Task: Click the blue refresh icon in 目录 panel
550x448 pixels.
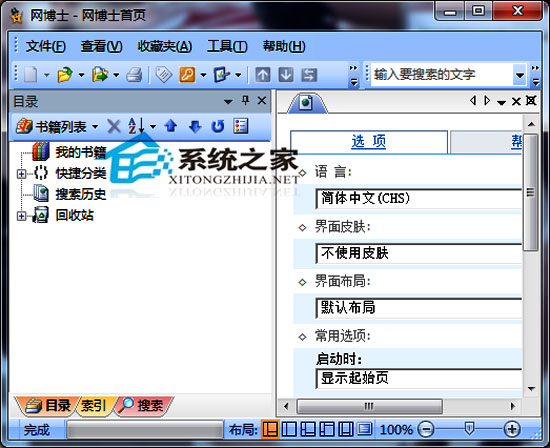Action: pos(218,126)
